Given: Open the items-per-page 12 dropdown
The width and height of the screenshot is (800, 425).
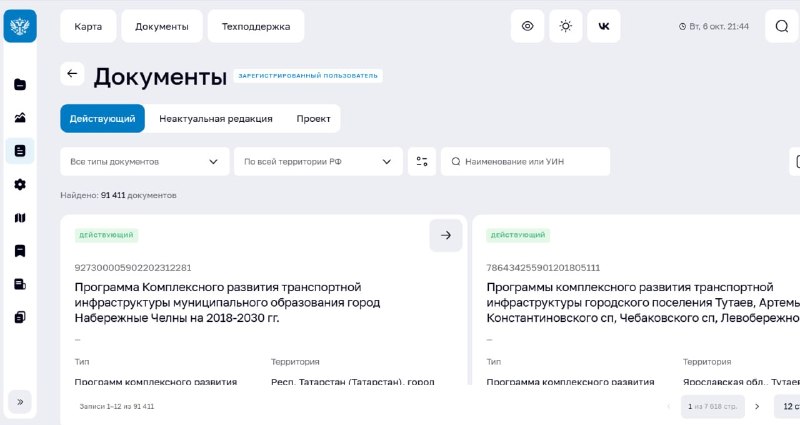Looking at the screenshot, I should (787, 407).
